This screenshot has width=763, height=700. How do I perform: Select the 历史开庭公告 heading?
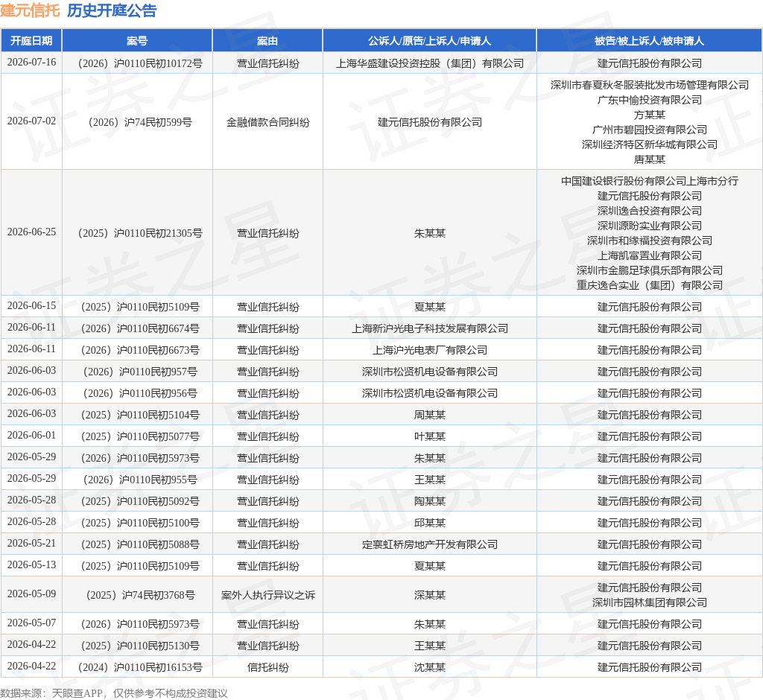click(112, 10)
